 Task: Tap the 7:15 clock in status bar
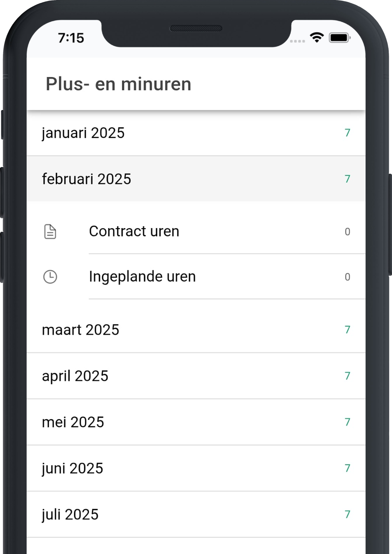[x=71, y=38]
